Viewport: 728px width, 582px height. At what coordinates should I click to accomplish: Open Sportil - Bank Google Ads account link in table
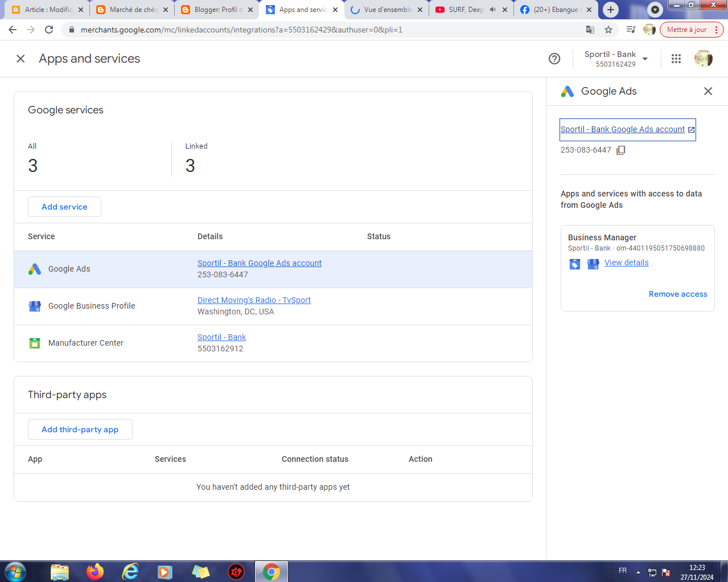pos(260,263)
